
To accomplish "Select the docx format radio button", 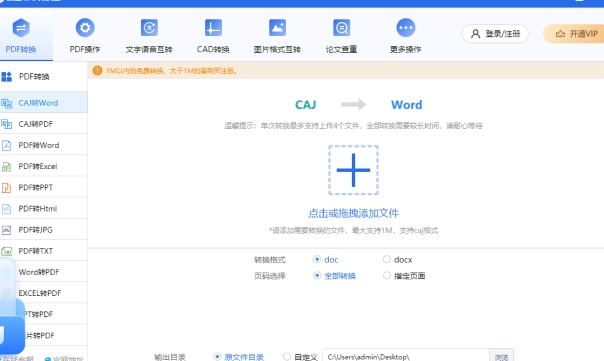I will point(387,259).
